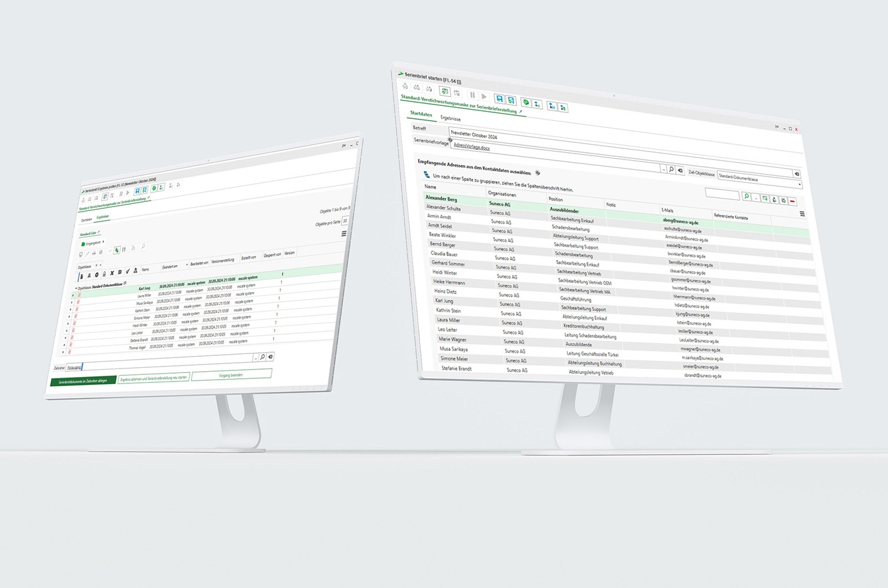Select the Startdaten tab in the left window
888x588 pixels.
pyautogui.click(x=86, y=220)
